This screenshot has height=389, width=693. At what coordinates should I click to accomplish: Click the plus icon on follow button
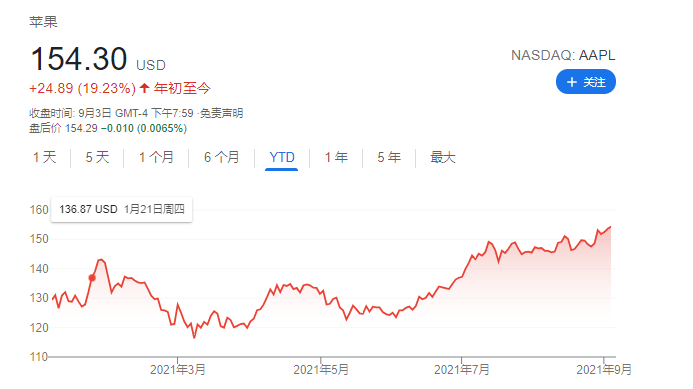click(x=571, y=82)
